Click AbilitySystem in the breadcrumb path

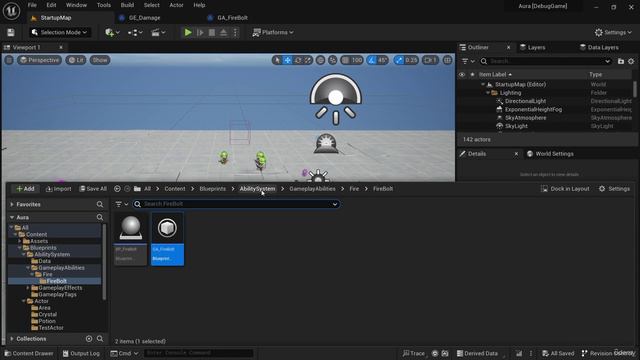tap(257, 189)
